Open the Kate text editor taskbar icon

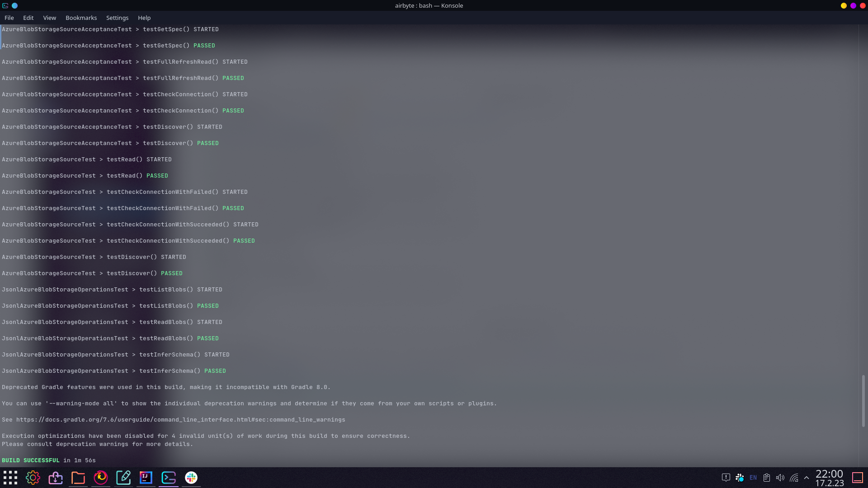[x=123, y=478]
